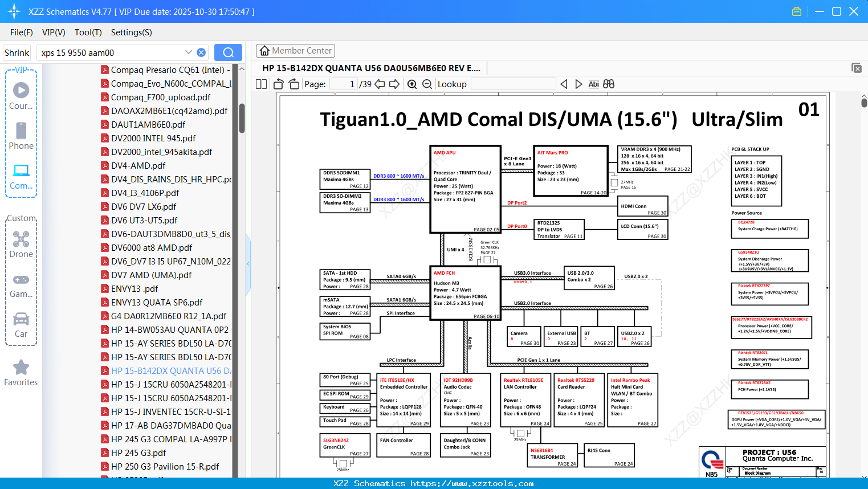This screenshot has height=489, width=868.
Task: Click the Shrink button
Action: [x=17, y=52]
